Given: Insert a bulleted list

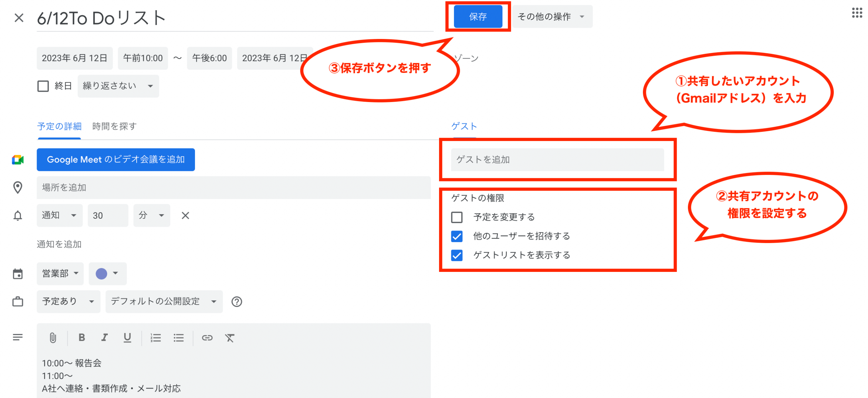Looking at the screenshot, I should 178,338.
